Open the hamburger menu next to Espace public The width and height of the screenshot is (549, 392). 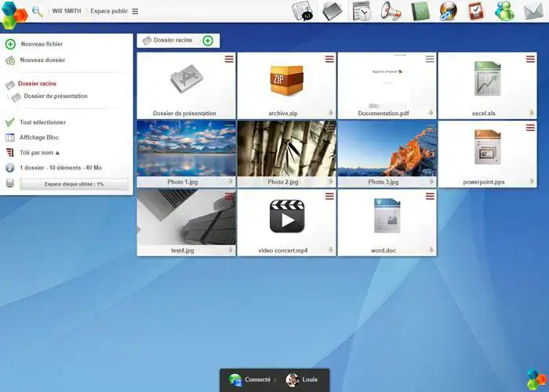(x=135, y=11)
